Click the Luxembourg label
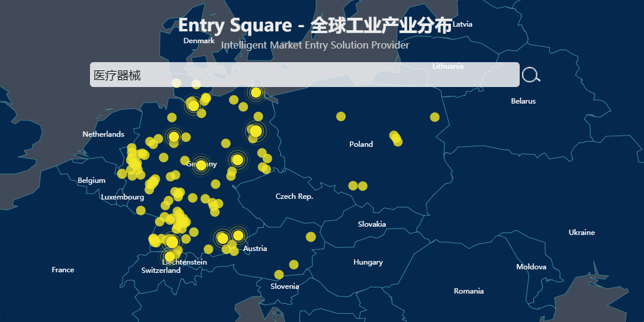The height and width of the screenshot is (322, 644). click(123, 197)
